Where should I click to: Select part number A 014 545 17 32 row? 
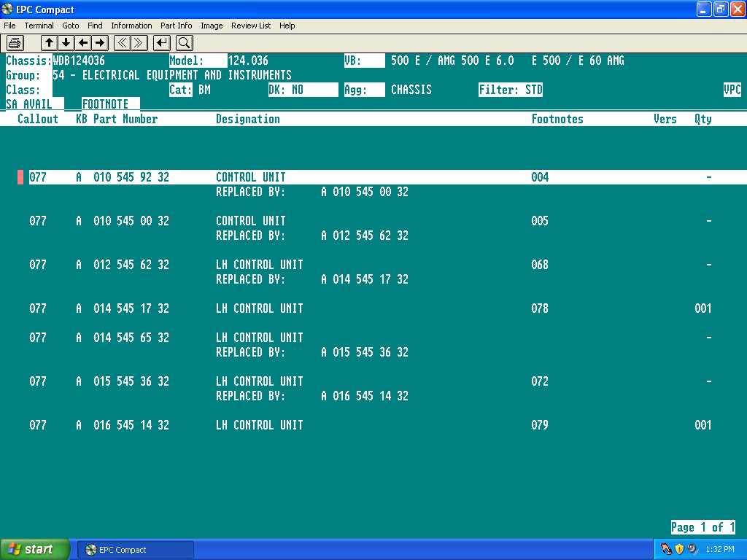tap(131, 308)
